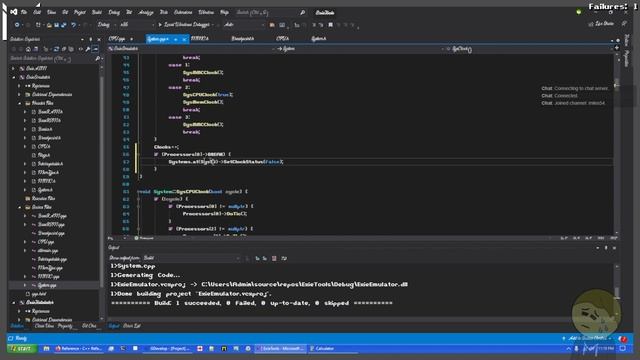Click the View Code icon in Solution Explorer
Viewport: 640px width, 360px height.
(x=80, y=49)
